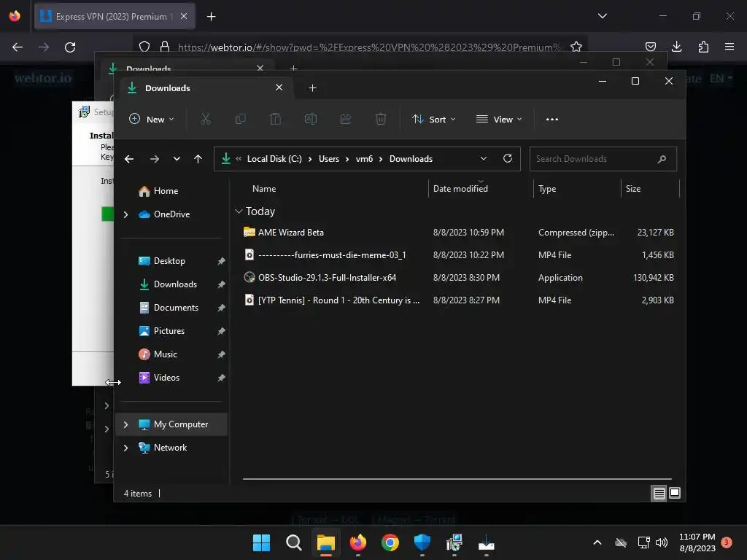Image resolution: width=747 pixels, height=560 pixels.
Task: Close the Downloads tab
Action: point(279,87)
